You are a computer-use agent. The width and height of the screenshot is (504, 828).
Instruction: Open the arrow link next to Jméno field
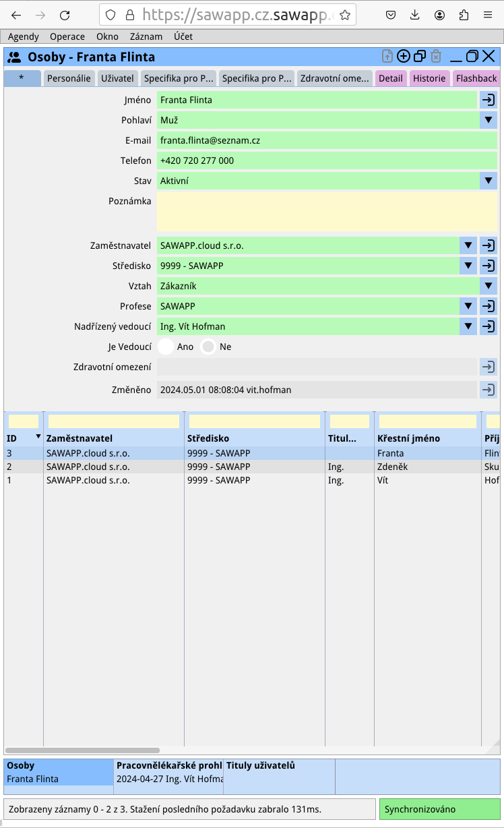489,100
